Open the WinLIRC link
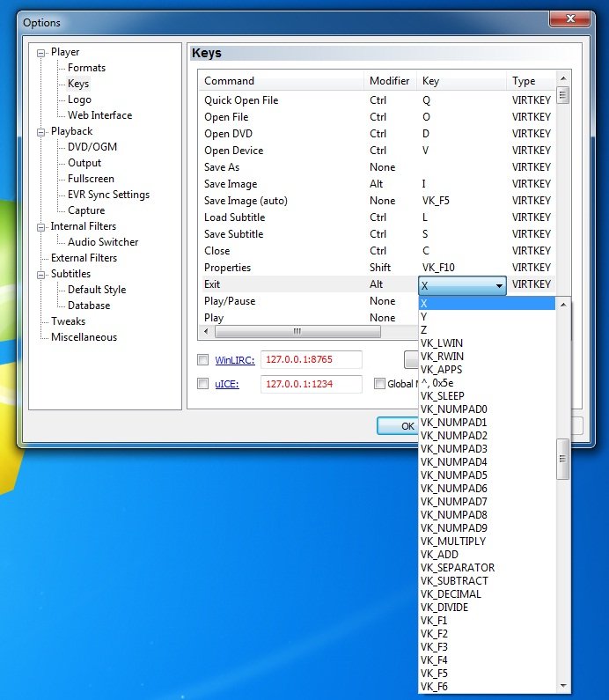 [x=235, y=360]
